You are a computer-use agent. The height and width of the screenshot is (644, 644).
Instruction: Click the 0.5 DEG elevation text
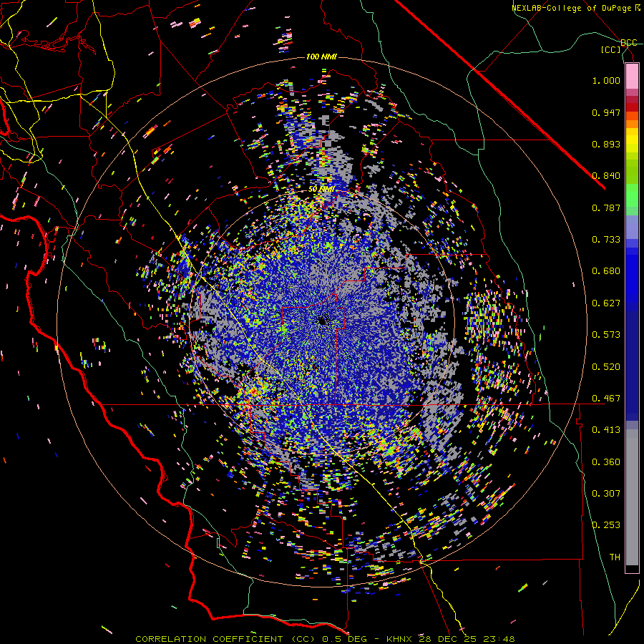point(346,639)
